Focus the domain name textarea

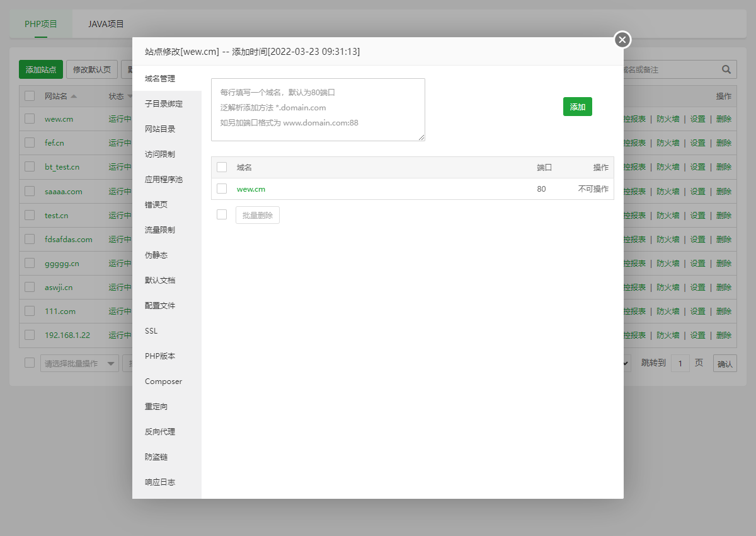[x=318, y=109]
